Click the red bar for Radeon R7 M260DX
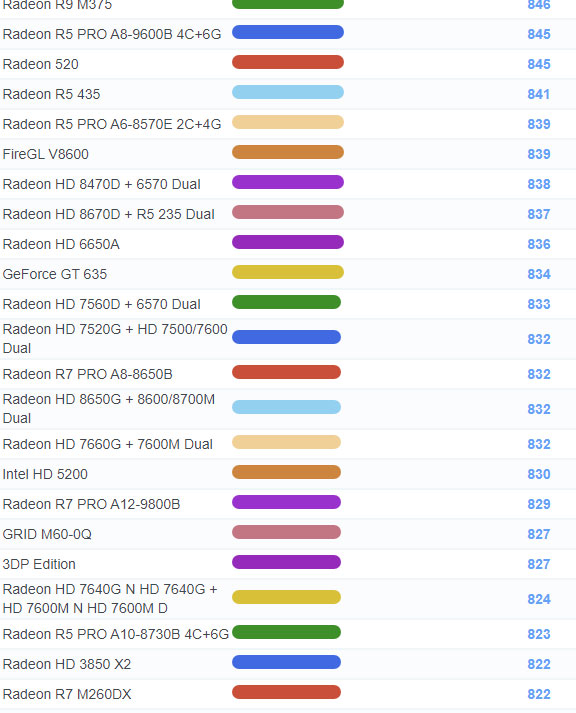This screenshot has width=576, height=713. coord(286,693)
